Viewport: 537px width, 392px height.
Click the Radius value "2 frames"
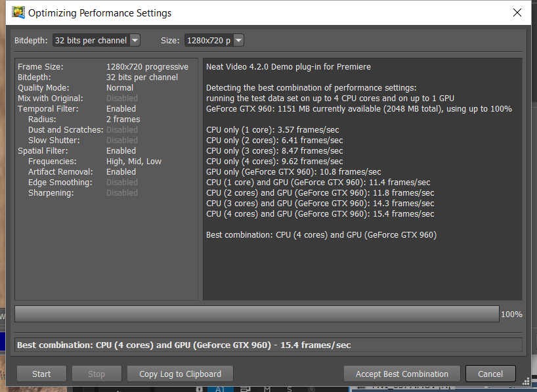[123, 120]
